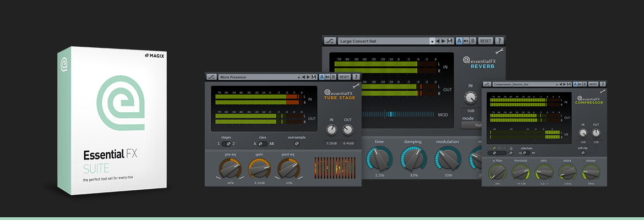Go to previous preset in Reverb
This screenshot has height=220, width=644.
tap(438, 41)
